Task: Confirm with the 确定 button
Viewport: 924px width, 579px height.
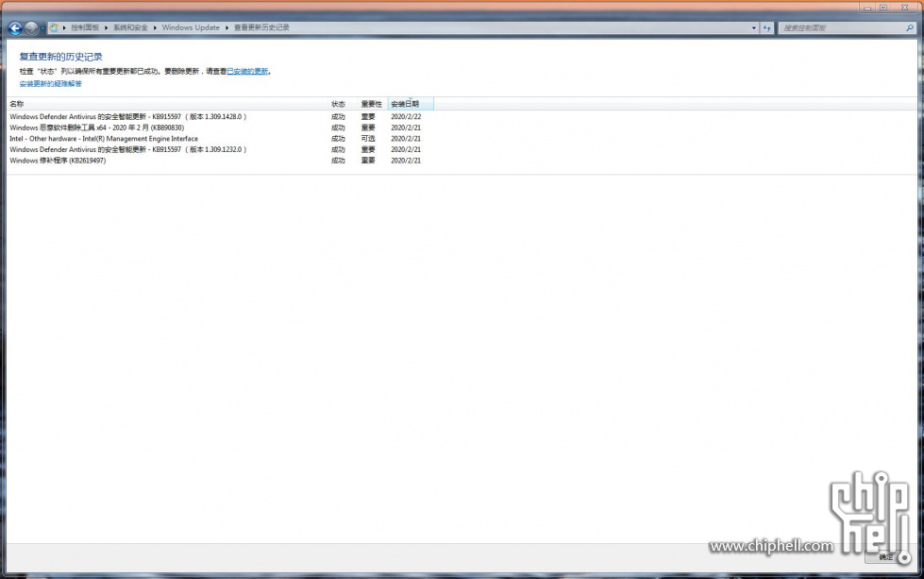Action: [x=885, y=556]
